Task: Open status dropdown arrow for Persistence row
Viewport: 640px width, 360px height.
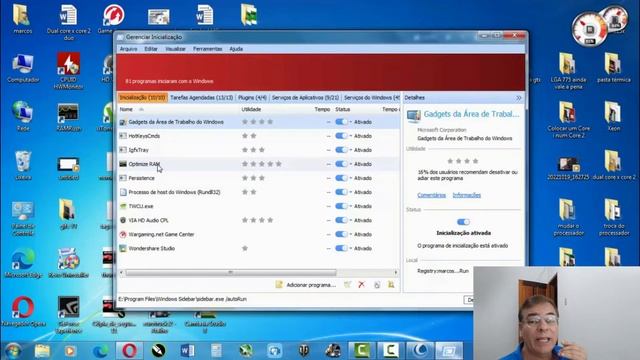Action: pyautogui.click(x=351, y=178)
